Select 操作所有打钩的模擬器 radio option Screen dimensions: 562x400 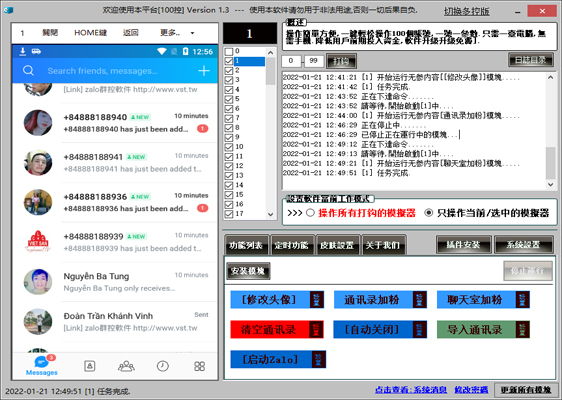pyautogui.click(x=310, y=213)
